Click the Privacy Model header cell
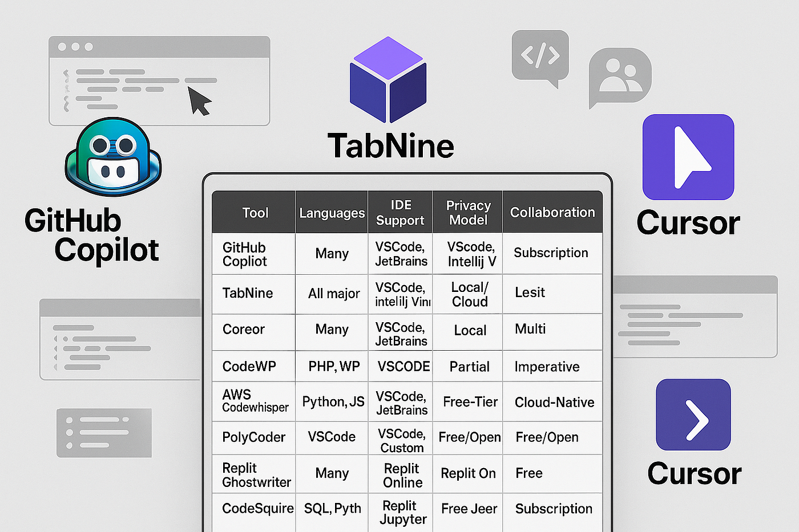 coord(467,212)
